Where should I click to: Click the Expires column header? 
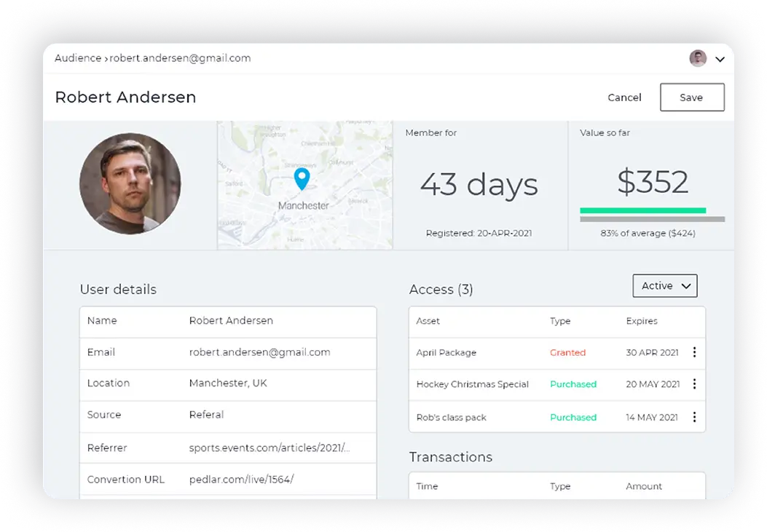(641, 321)
